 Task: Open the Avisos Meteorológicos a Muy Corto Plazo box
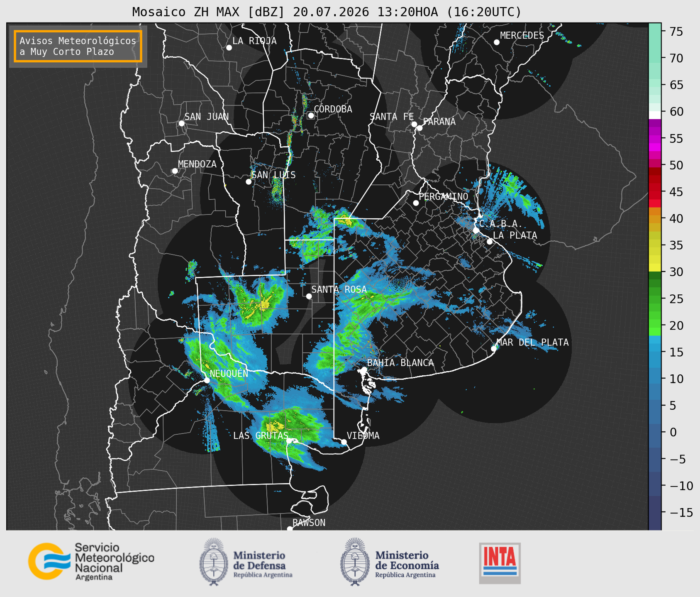[78, 46]
